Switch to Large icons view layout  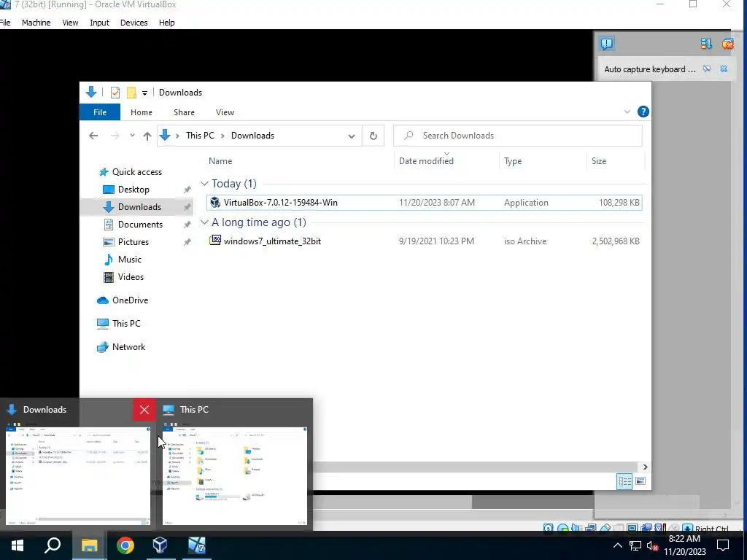click(640, 481)
